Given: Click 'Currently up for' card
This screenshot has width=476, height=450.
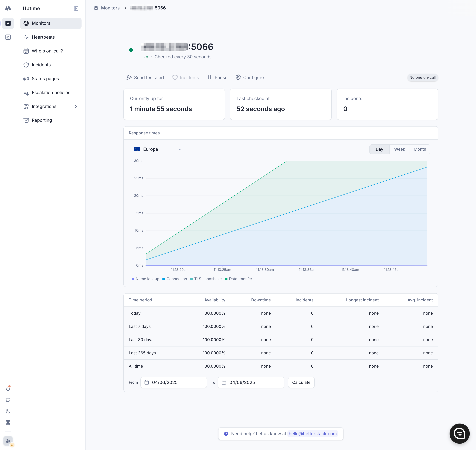Looking at the screenshot, I should (174, 104).
